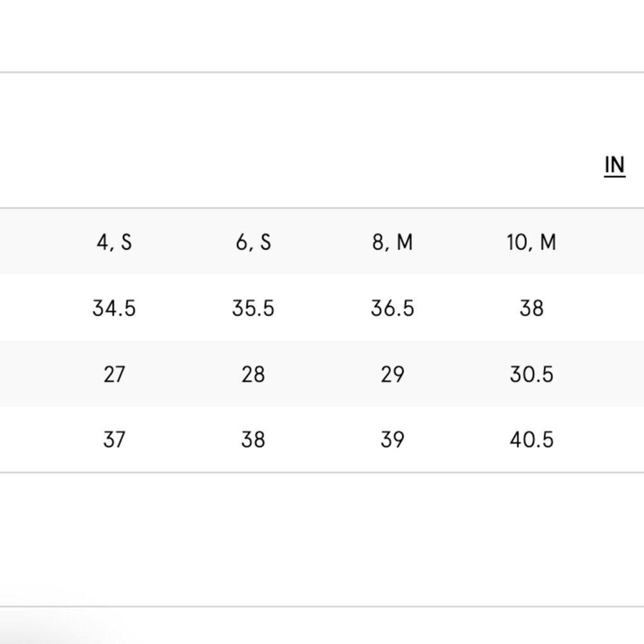Select the 39 measurement cell

click(392, 440)
